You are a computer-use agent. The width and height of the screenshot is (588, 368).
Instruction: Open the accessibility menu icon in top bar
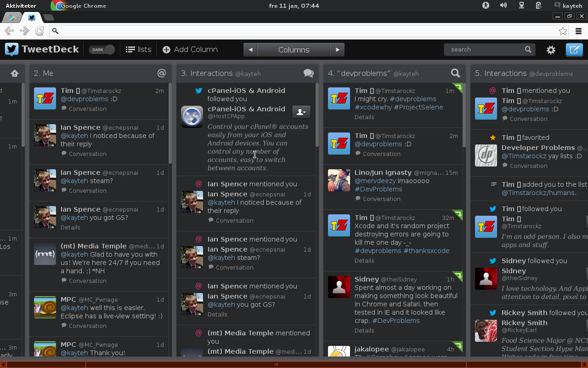[486, 6]
